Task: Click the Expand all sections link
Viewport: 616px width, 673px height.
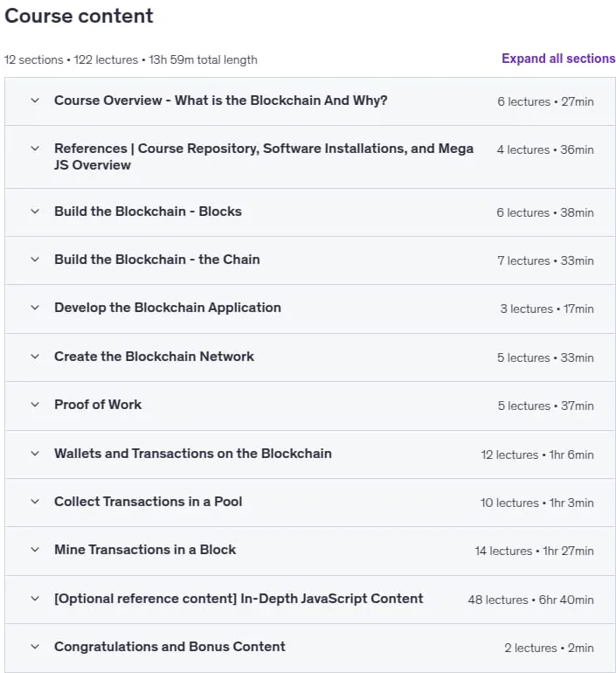Action: [x=558, y=59]
